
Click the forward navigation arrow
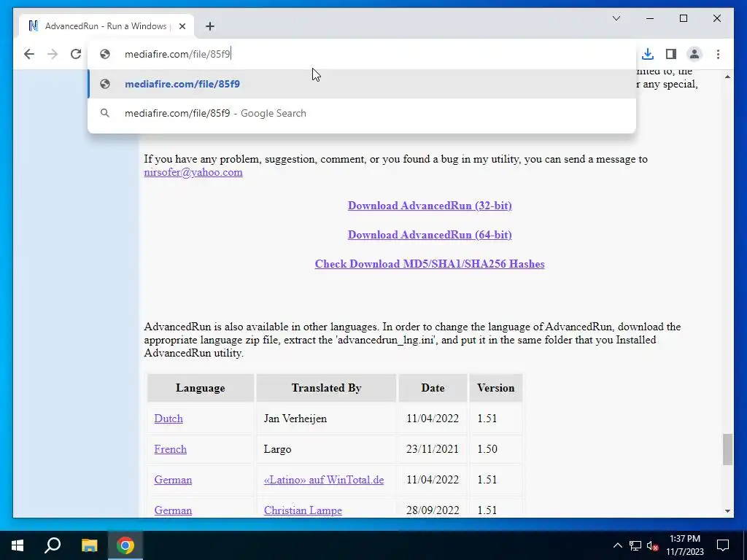[53, 54]
